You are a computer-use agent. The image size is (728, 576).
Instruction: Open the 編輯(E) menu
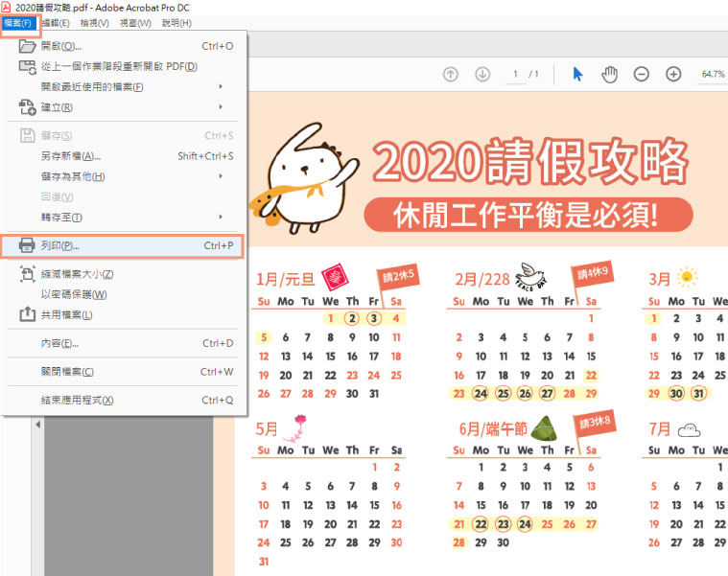tap(57, 23)
